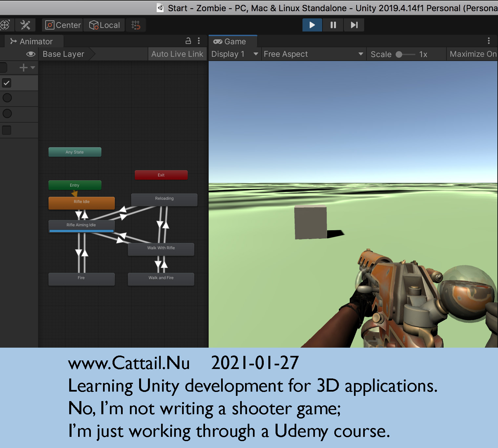Check the fourth unchecked bool parameter
Screen dimensions: 498x448
[7, 130]
